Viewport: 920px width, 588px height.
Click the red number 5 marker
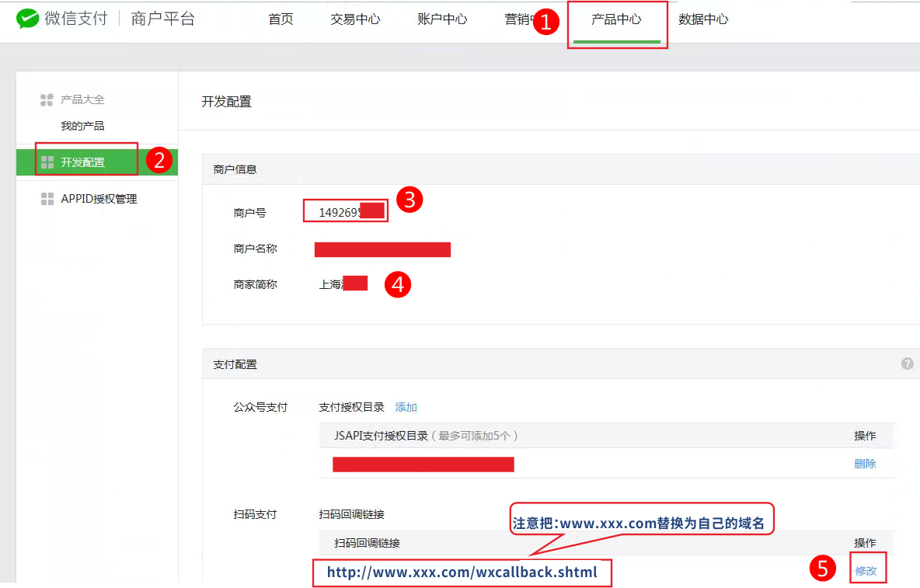point(823,569)
